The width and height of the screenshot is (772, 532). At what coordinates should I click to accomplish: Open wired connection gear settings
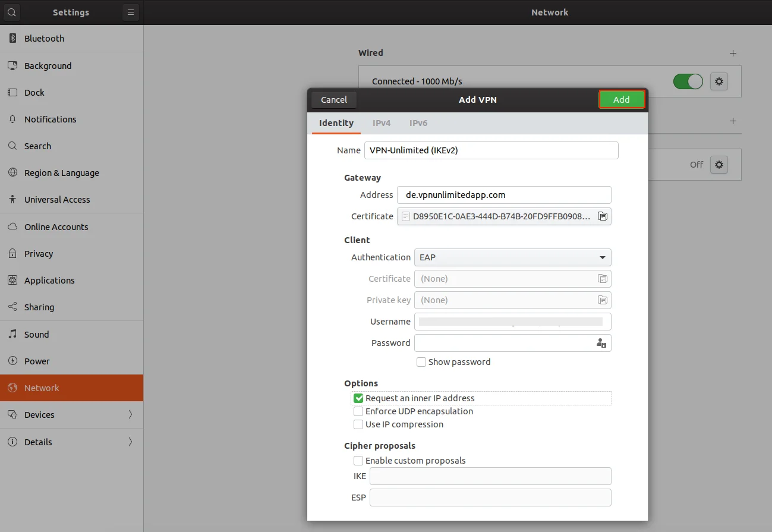coord(719,81)
